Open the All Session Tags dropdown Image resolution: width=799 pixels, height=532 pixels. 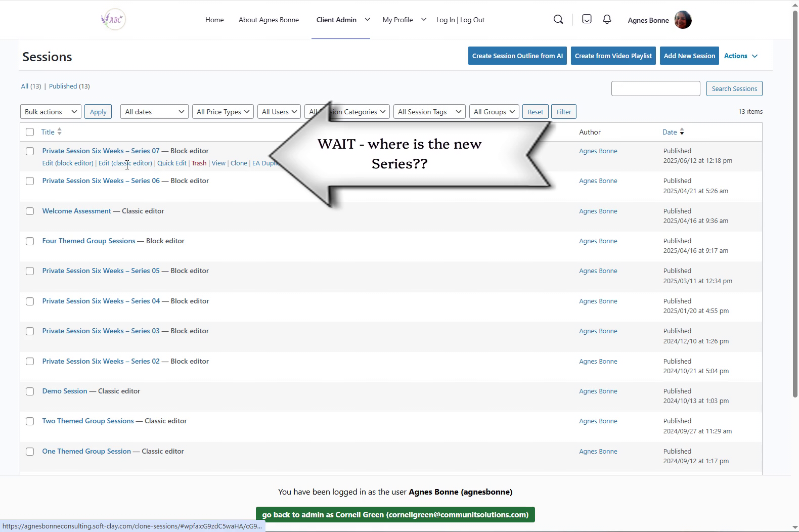(x=429, y=112)
